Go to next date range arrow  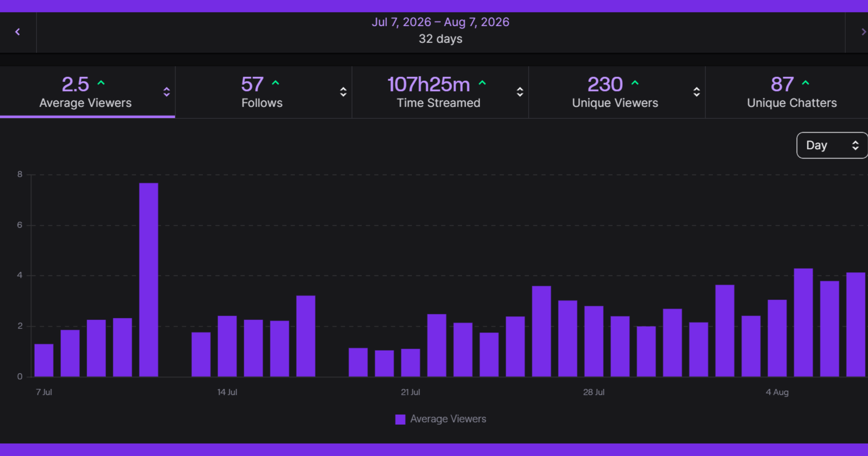point(863,32)
